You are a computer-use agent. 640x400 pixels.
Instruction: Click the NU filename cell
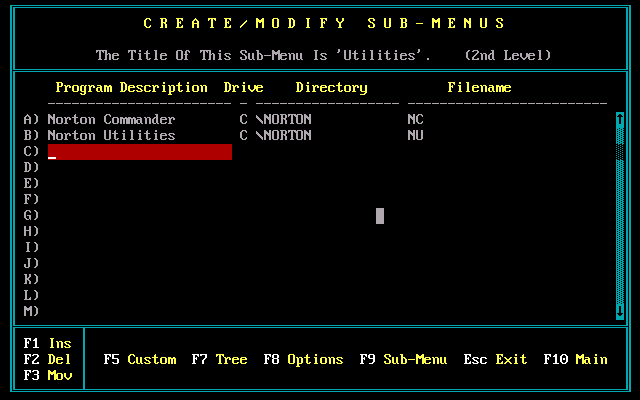pos(415,136)
